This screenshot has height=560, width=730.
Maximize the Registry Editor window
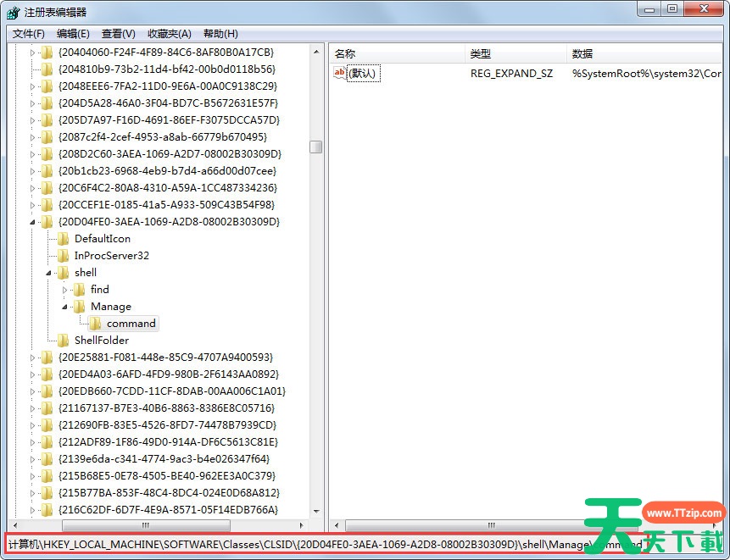(672, 9)
